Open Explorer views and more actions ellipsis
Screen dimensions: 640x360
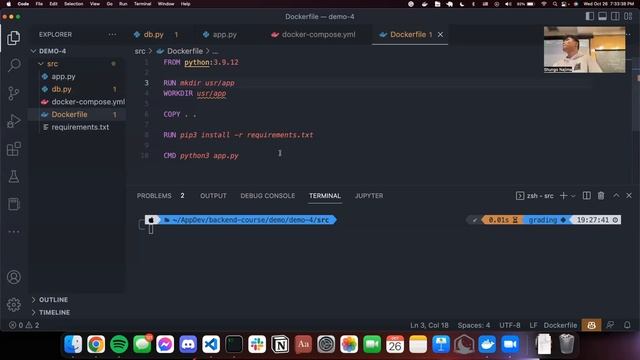(112, 35)
